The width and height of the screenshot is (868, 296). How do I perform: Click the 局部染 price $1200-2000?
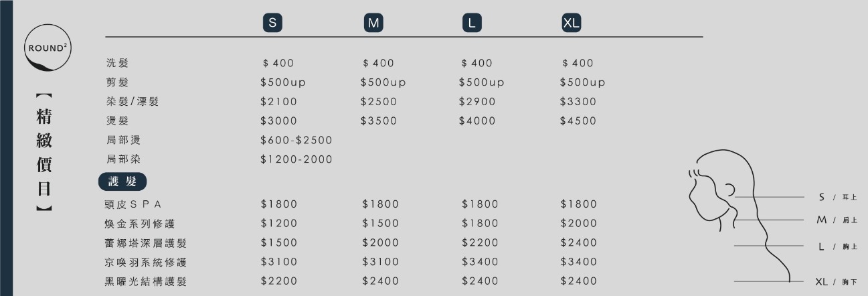pyautogui.click(x=296, y=159)
